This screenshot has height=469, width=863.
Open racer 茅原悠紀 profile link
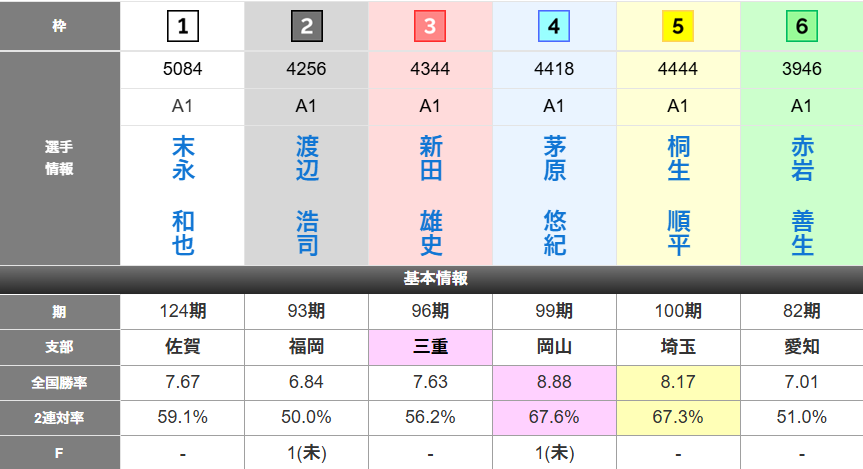pos(554,196)
